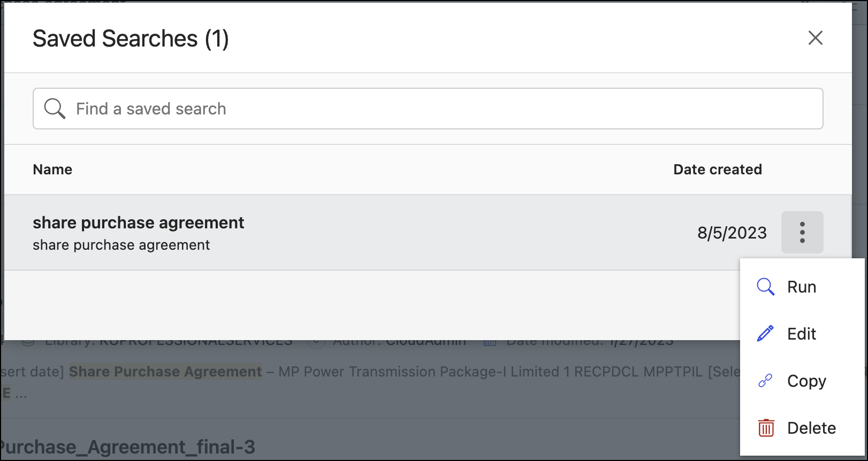Focus the Find a saved search field
The image size is (868, 461).
click(x=428, y=109)
